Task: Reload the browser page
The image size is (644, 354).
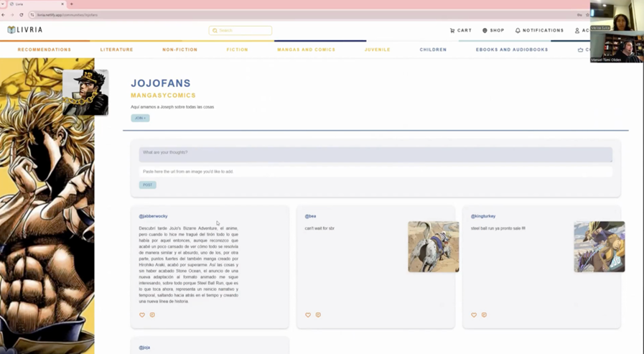Action: [22, 15]
